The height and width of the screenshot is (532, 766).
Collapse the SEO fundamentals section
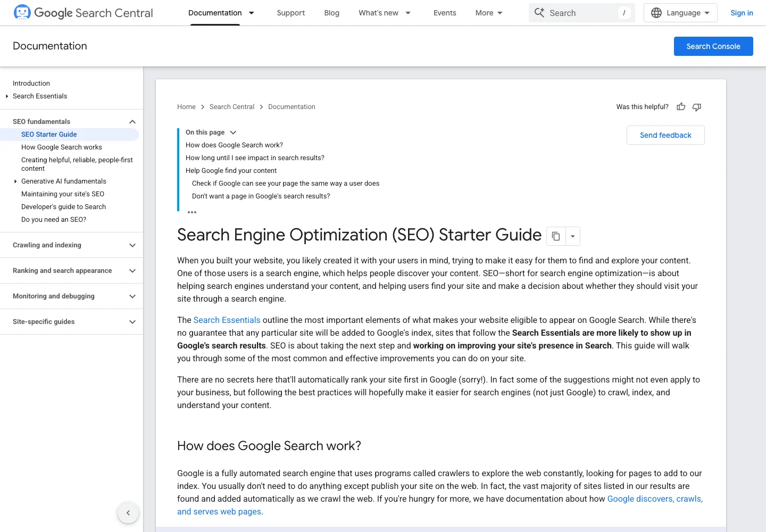(x=132, y=122)
